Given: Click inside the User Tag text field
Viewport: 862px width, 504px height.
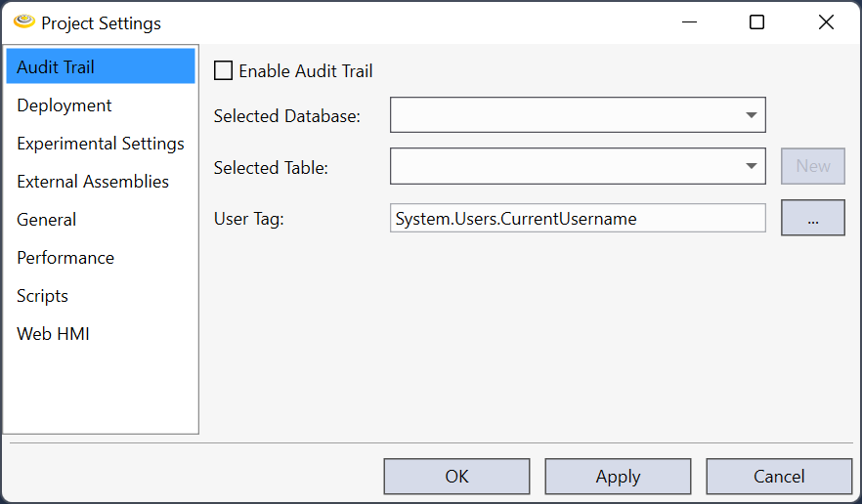Looking at the screenshot, I should pos(577,219).
